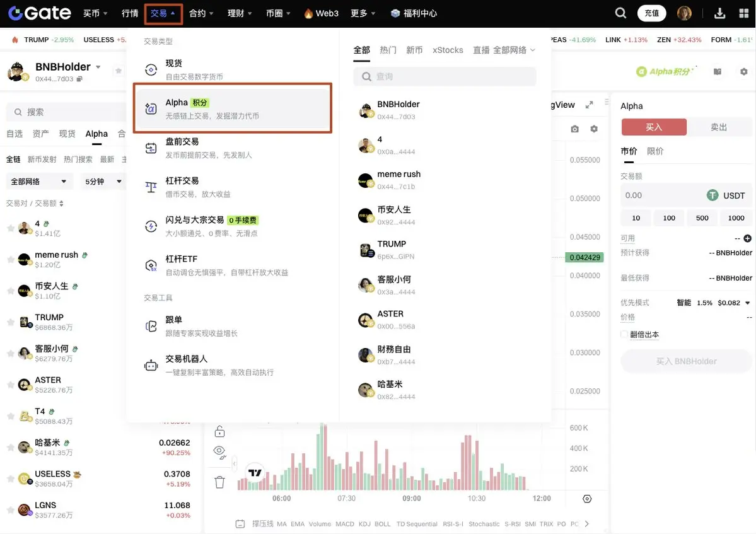Expand chart to fullscreen

point(589,105)
